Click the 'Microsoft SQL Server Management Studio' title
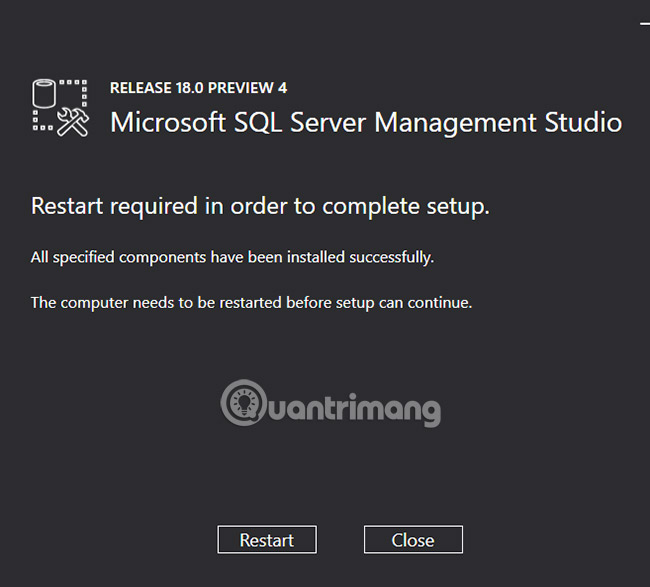This screenshot has height=587, width=650. pos(366,123)
